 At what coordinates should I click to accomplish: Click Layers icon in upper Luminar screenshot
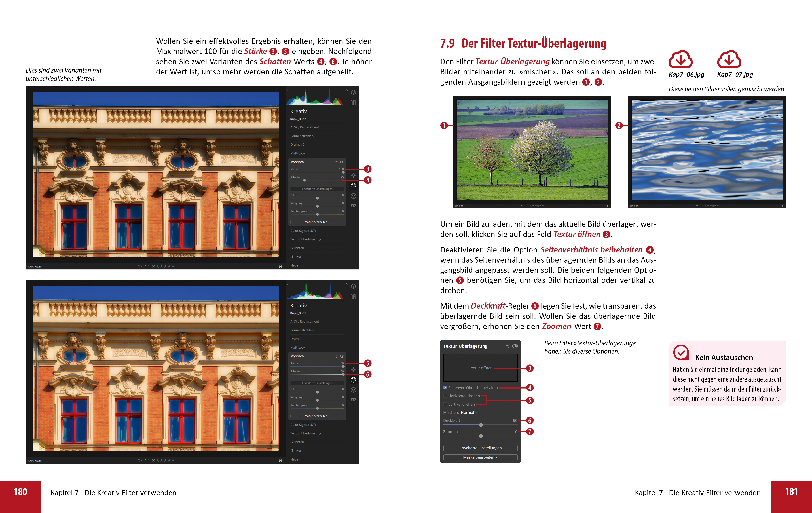[353, 92]
